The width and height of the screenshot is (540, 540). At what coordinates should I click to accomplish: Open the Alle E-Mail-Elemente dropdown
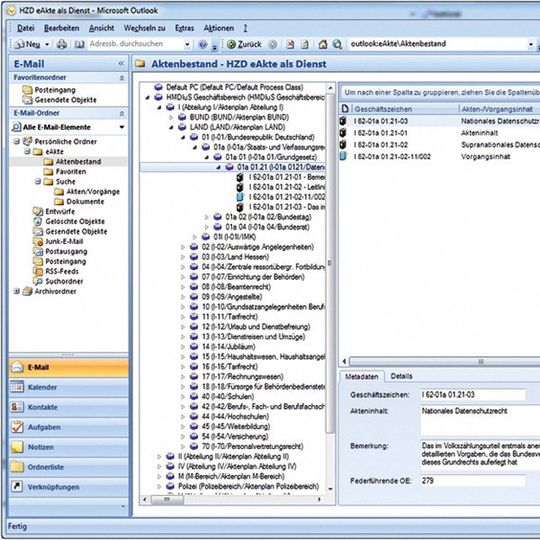pyautogui.click(x=122, y=127)
